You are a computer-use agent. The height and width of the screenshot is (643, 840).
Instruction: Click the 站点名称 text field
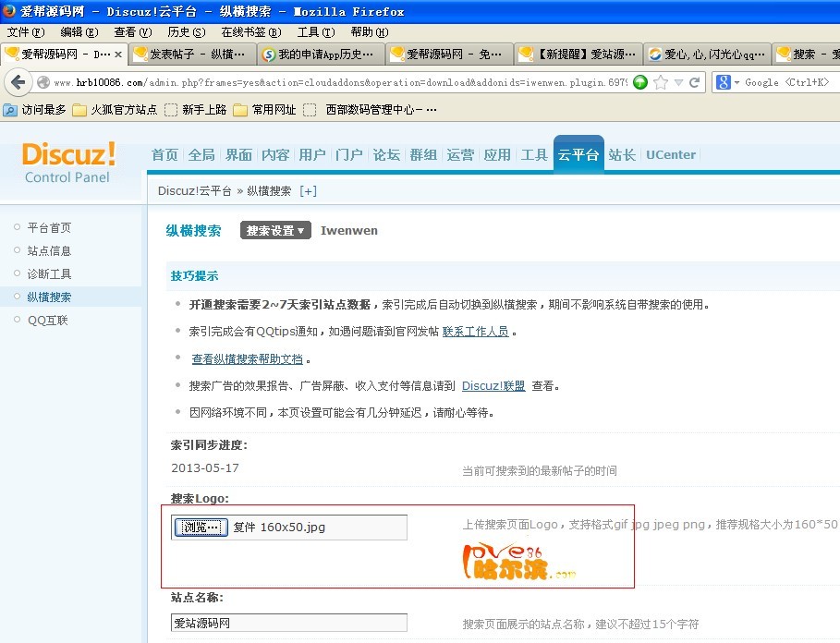pyautogui.click(x=289, y=623)
